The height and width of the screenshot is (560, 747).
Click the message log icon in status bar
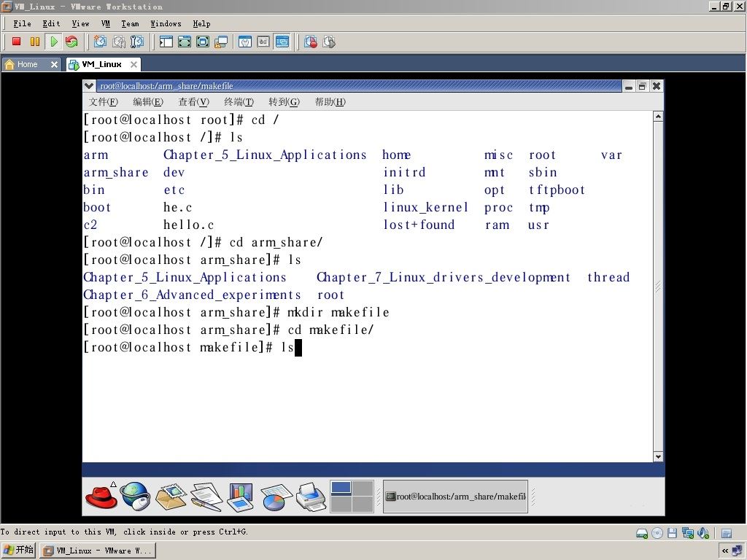click(x=727, y=533)
